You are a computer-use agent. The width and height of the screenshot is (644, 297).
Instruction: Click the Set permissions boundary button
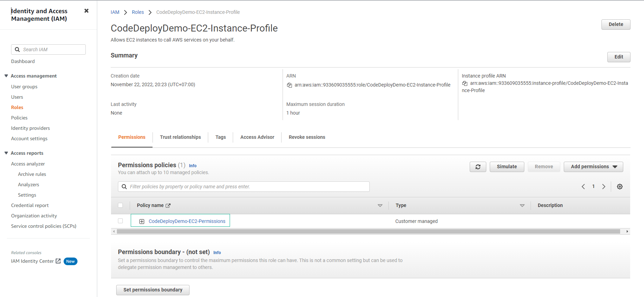pyautogui.click(x=153, y=290)
